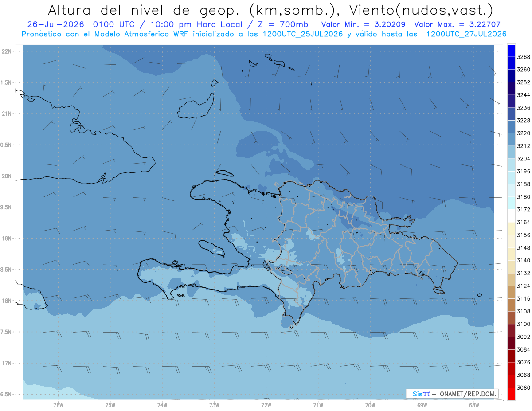The image size is (532, 411).
Task: Click the 75W longitude axis label
Action: (110, 405)
